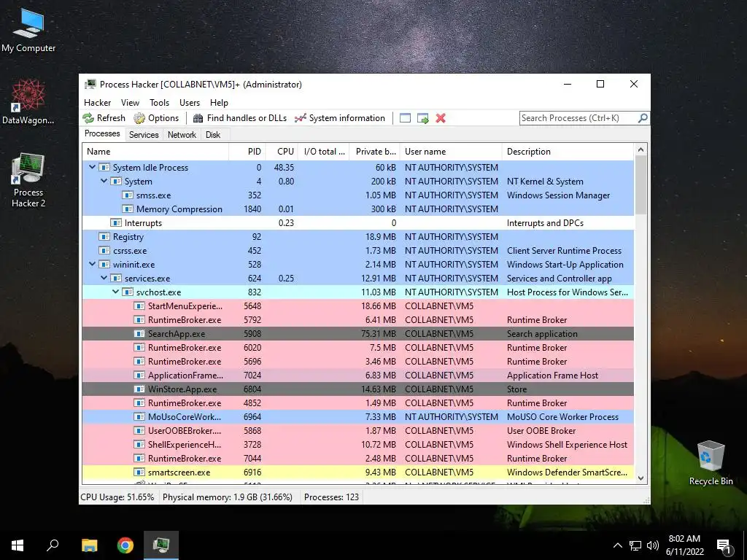
Task: Click the magnifier in Search Processes box
Action: 643,117
